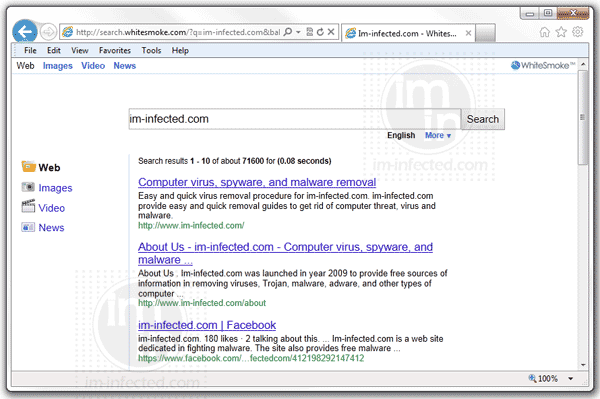
Task: Close the Im-infected.com tab
Action: coord(468,33)
